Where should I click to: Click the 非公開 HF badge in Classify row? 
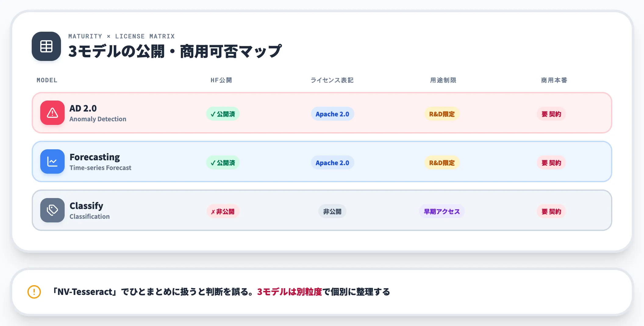[223, 211]
